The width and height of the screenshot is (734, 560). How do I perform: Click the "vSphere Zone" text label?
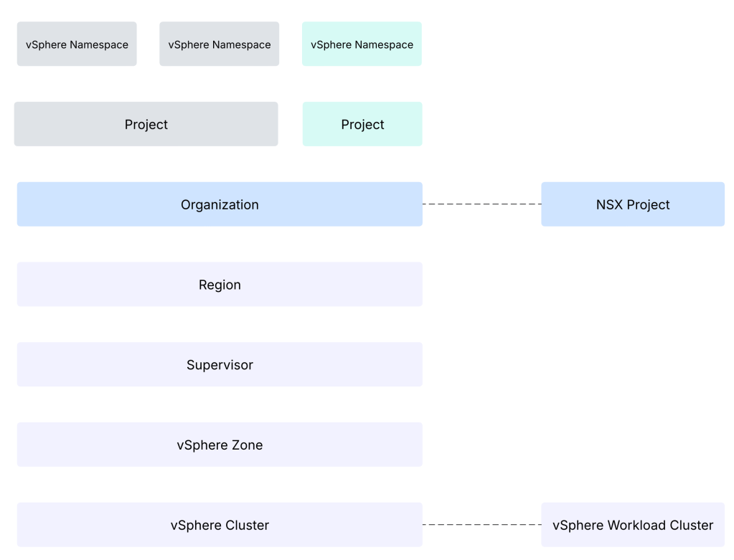pyautogui.click(x=220, y=445)
